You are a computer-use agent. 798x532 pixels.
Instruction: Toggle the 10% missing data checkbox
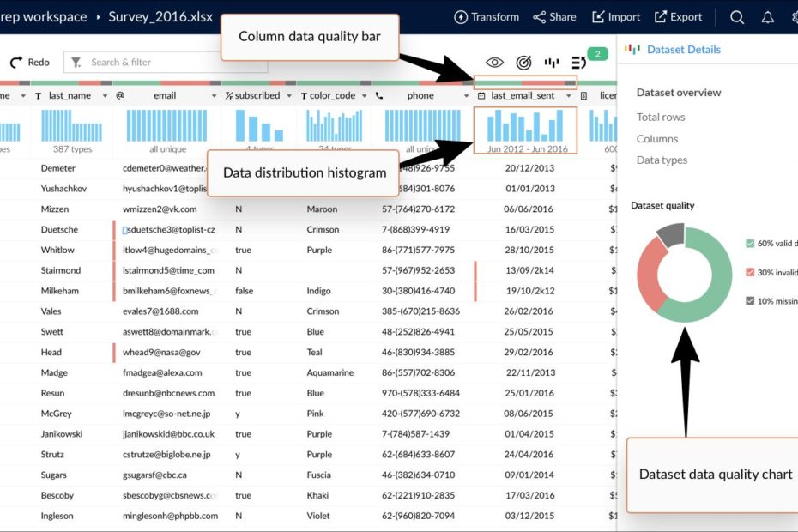click(x=750, y=300)
